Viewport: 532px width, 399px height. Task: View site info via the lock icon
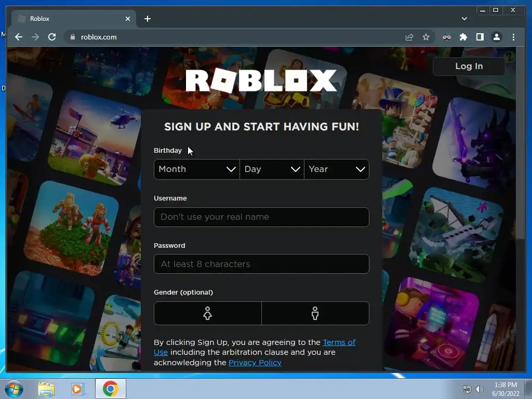72,37
